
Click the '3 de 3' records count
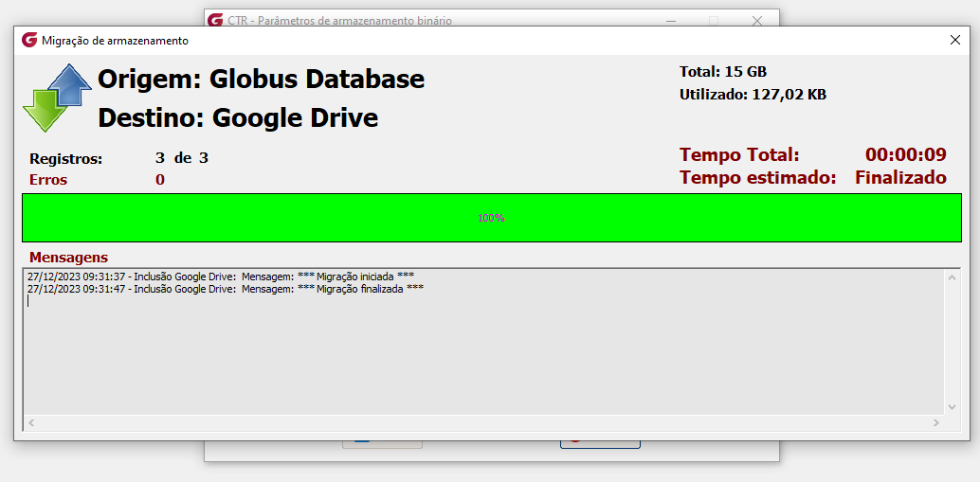coord(182,158)
